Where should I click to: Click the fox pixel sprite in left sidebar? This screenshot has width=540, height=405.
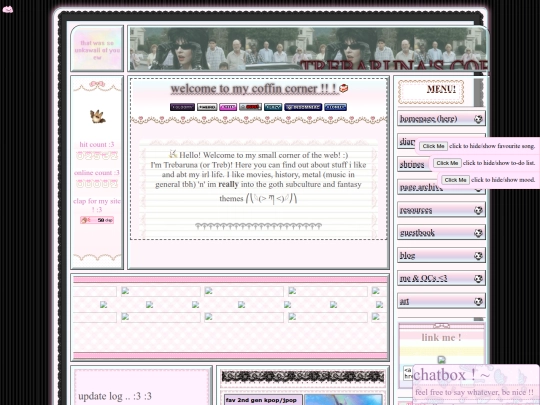tap(97, 116)
